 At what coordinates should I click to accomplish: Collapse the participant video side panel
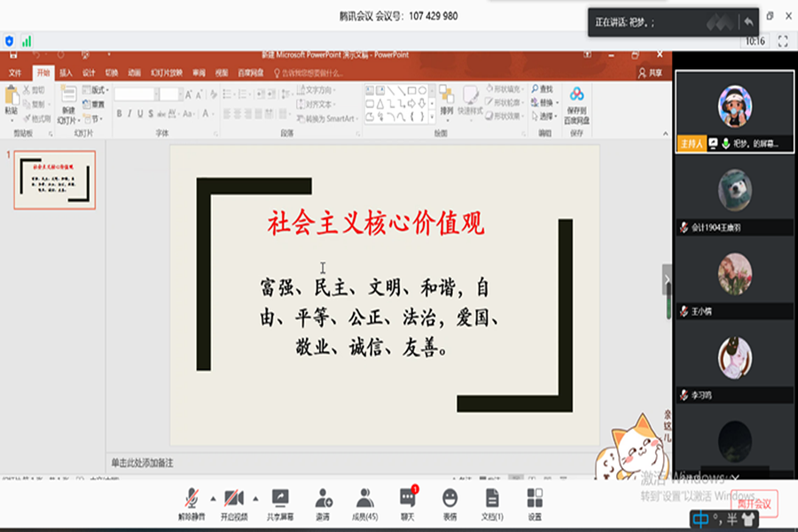(x=668, y=279)
